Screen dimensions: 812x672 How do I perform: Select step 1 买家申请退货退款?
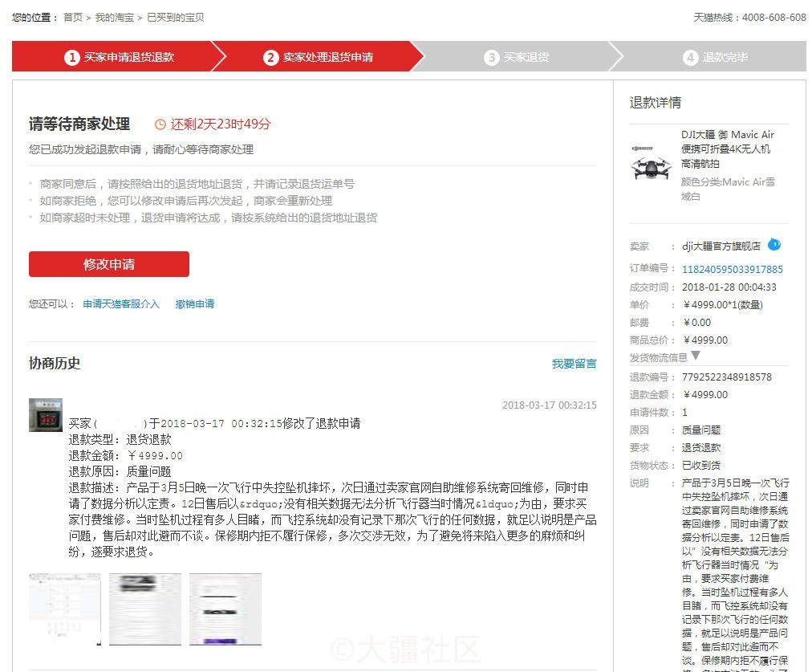(x=119, y=57)
